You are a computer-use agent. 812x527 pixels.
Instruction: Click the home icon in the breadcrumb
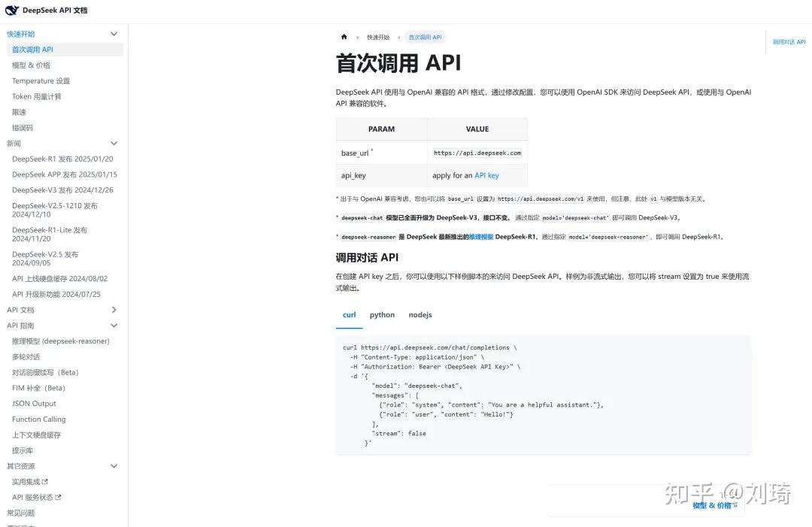pos(344,36)
